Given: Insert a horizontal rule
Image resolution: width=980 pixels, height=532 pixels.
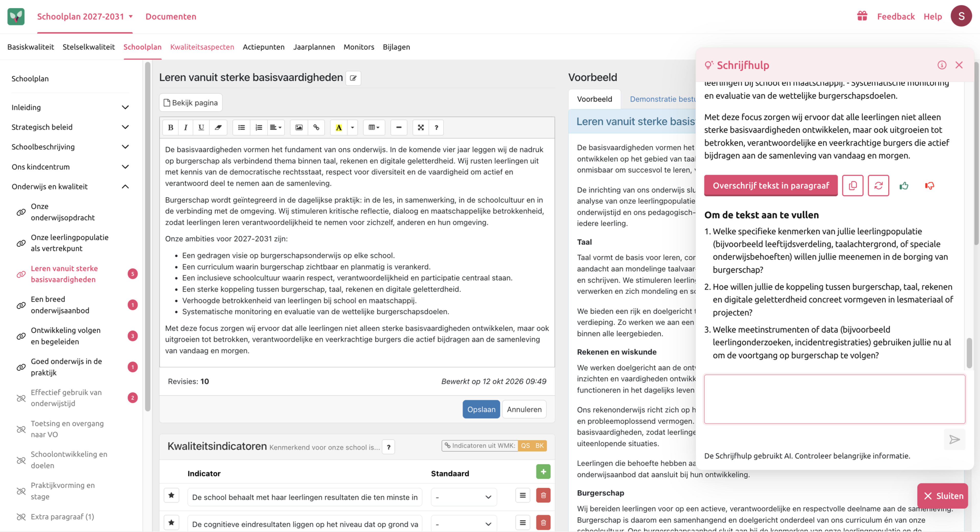Looking at the screenshot, I should tap(399, 127).
